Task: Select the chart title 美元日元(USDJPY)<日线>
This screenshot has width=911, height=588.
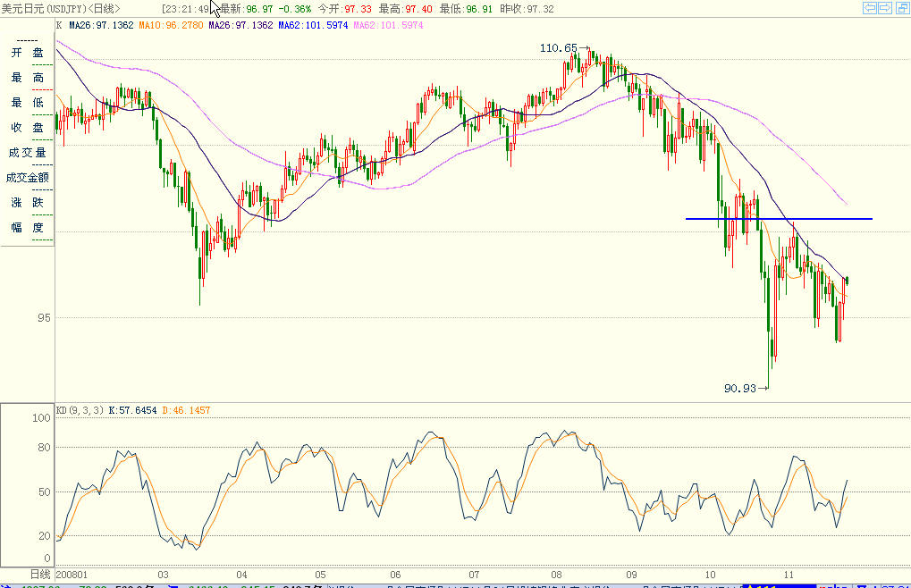Action: (x=61, y=9)
